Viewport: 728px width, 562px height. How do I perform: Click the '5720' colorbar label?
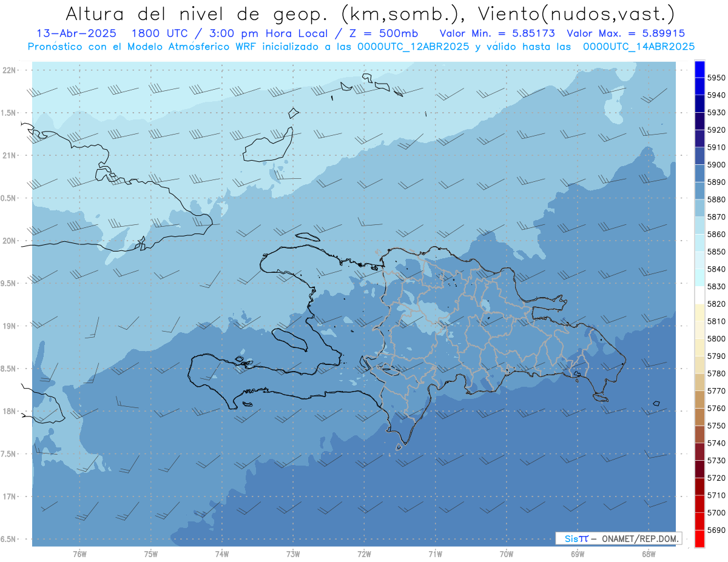coord(716,478)
